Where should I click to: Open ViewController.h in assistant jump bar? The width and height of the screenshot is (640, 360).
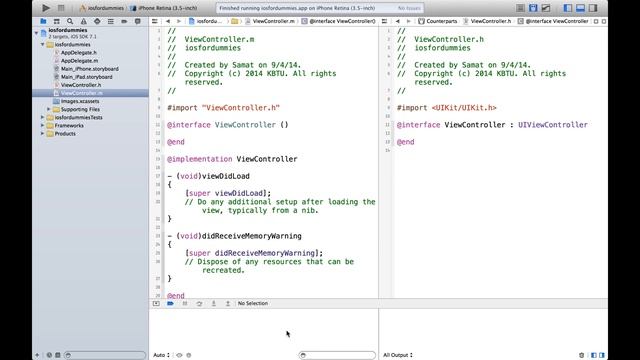point(487,21)
